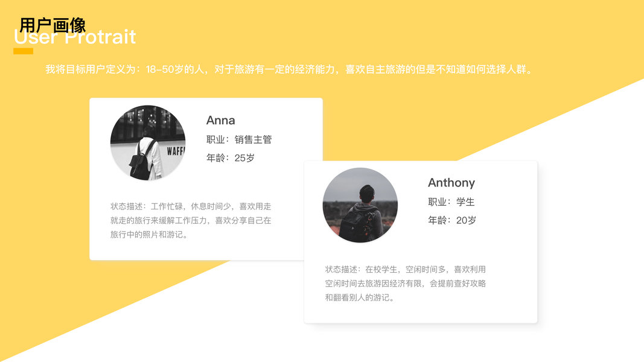Click the target user definition sentence
The height and width of the screenshot is (362, 644).
point(290,69)
